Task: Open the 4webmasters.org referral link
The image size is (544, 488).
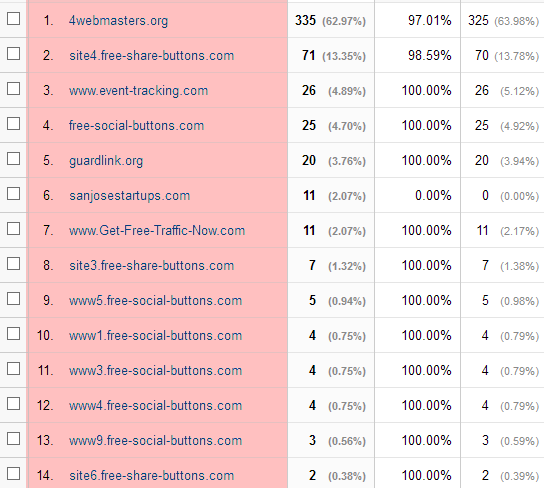Action: [x=118, y=21]
